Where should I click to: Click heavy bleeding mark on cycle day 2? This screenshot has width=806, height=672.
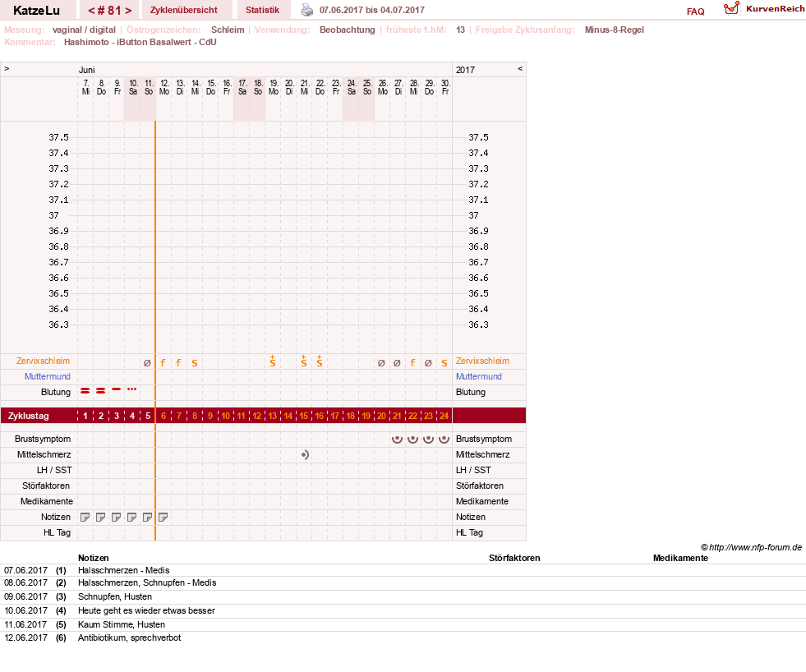[101, 391]
